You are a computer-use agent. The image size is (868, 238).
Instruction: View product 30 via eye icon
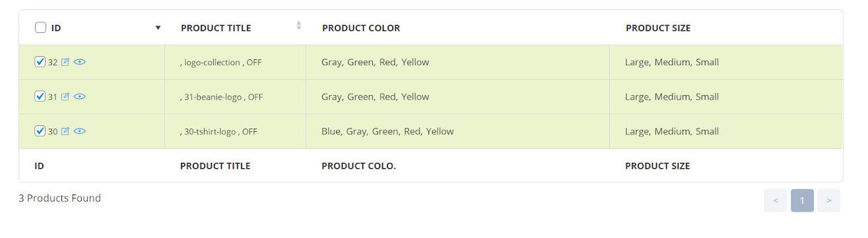(80, 131)
